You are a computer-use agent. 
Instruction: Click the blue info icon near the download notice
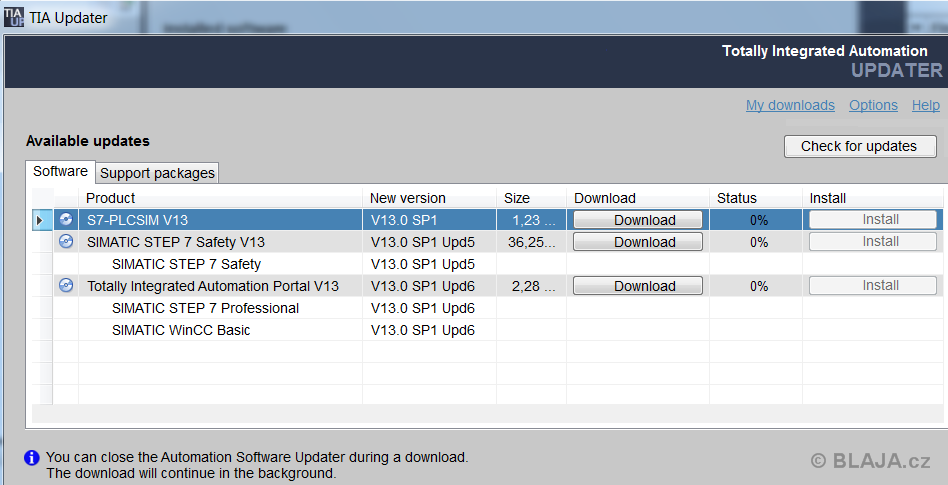pos(31,458)
